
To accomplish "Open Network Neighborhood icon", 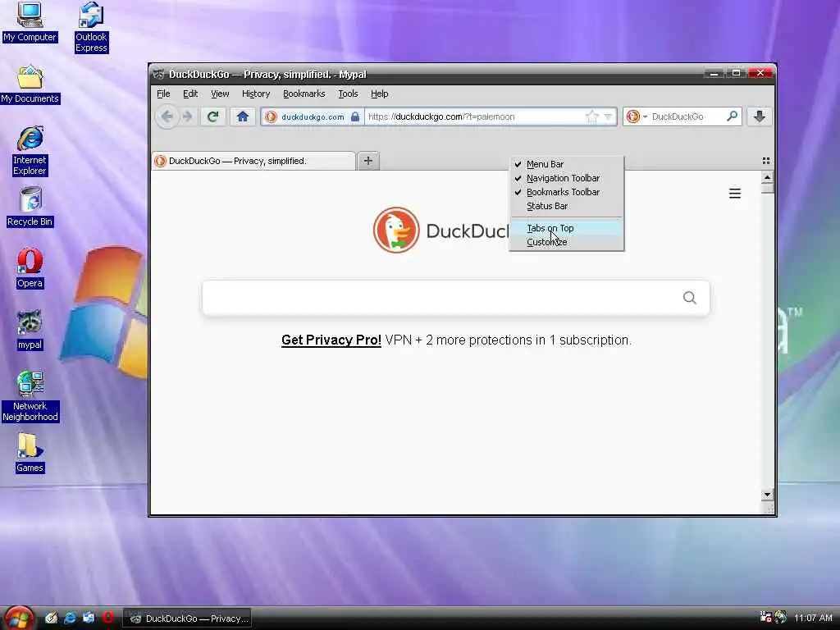I will tap(30, 396).
